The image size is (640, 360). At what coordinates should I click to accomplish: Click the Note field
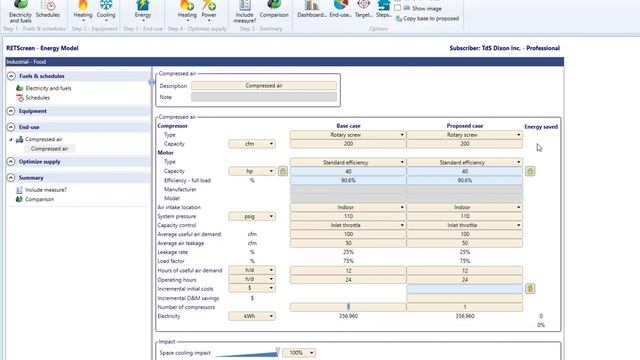click(x=264, y=97)
